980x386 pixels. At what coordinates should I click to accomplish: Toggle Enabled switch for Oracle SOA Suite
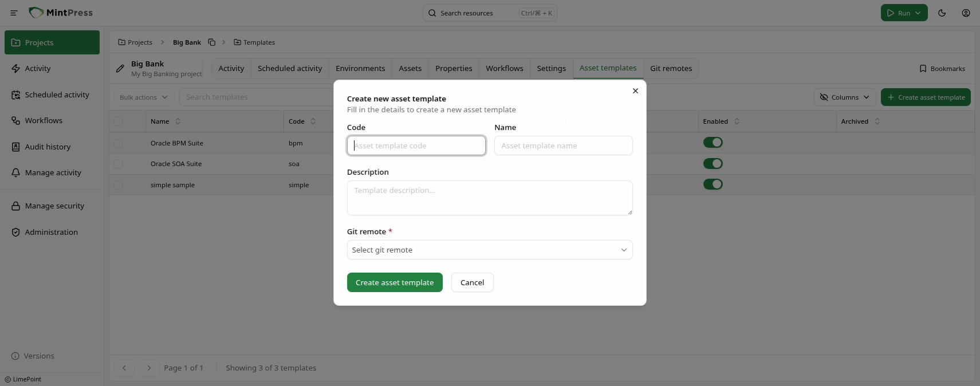point(713,164)
